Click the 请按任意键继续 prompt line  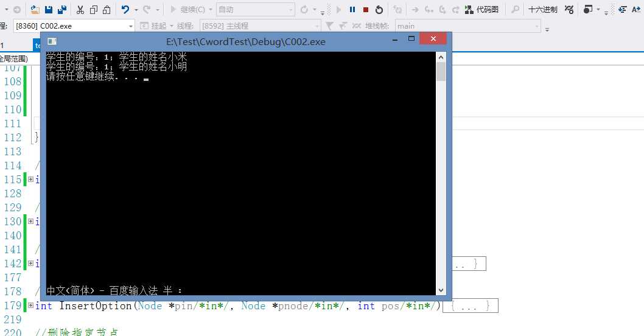point(97,77)
